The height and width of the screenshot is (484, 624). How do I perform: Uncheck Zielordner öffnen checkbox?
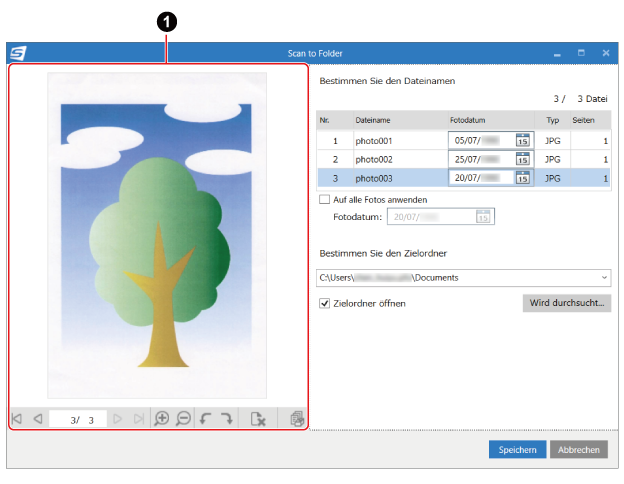pos(324,303)
